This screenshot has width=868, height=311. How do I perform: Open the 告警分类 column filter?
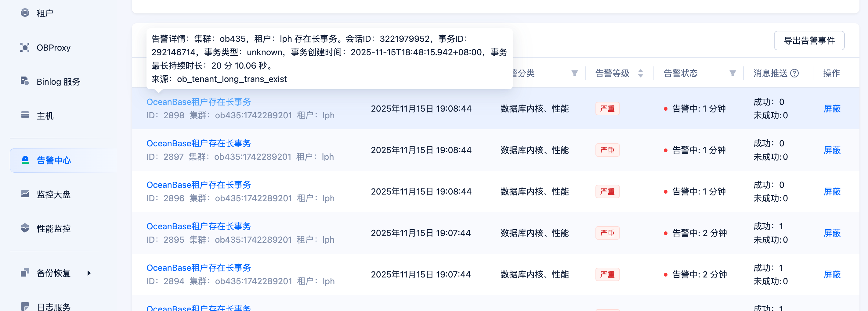(574, 73)
